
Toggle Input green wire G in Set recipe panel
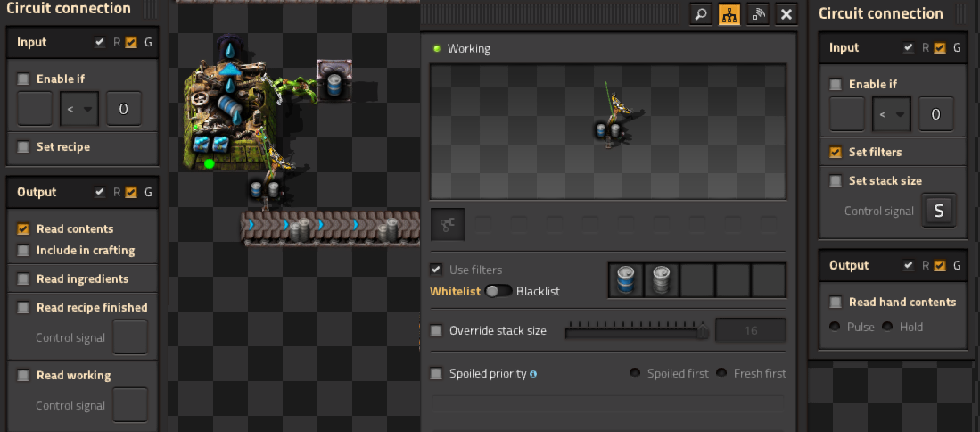[x=130, y=43]
